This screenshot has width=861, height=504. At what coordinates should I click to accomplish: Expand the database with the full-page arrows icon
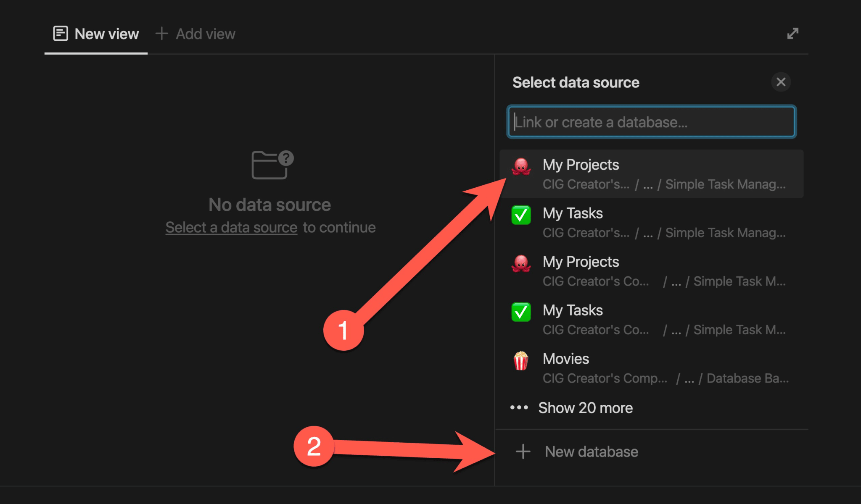tap(793, 34)
